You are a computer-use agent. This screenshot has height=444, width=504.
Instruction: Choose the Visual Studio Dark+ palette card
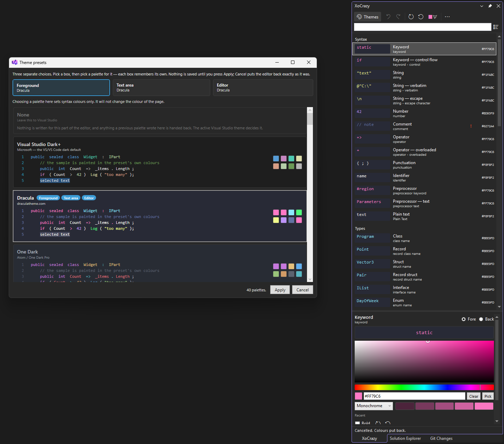point(160,162)
